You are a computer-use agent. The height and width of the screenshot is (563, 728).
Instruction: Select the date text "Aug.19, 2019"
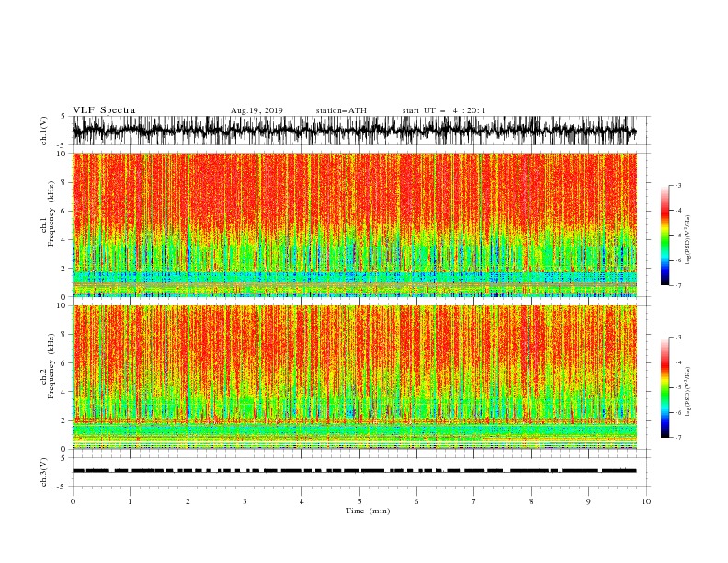coord(256,110)
